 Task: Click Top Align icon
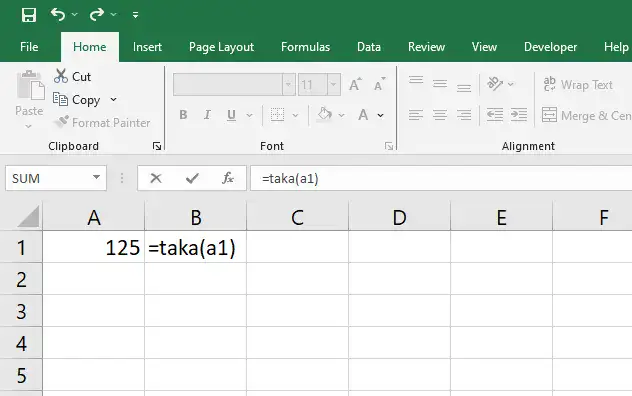click(416, 80)
